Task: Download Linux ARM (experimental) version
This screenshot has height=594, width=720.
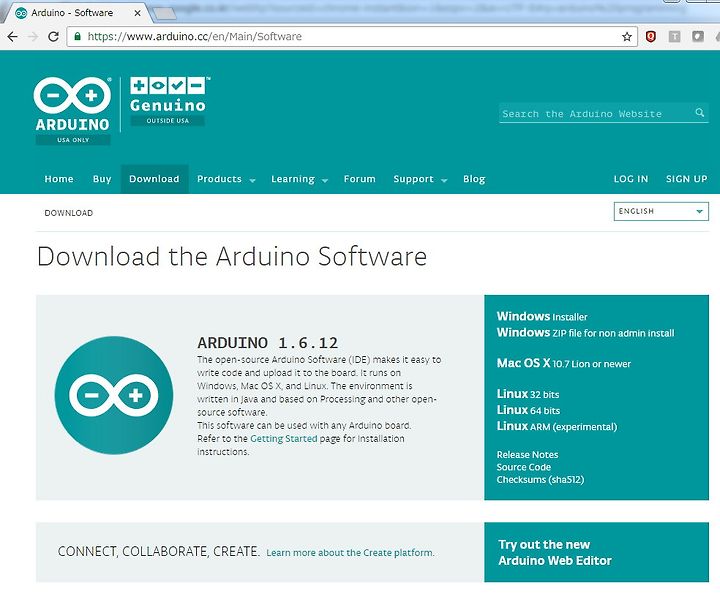Action: pyautogui.click(x=557, y=426)
